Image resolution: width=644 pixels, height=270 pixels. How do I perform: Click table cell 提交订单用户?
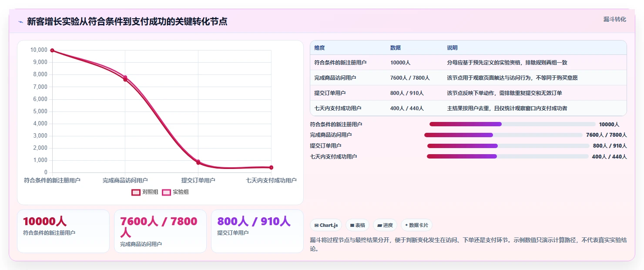[330, 93]
